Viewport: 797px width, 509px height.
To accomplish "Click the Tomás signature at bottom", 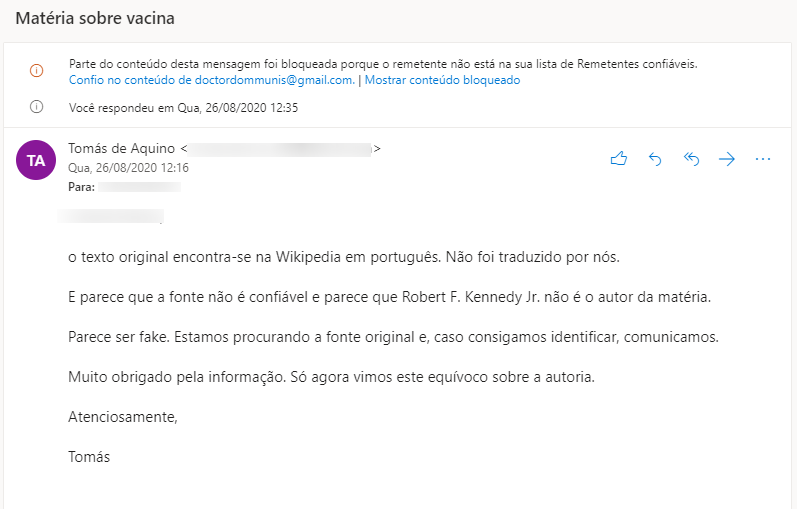I will (x=89, y=457).
